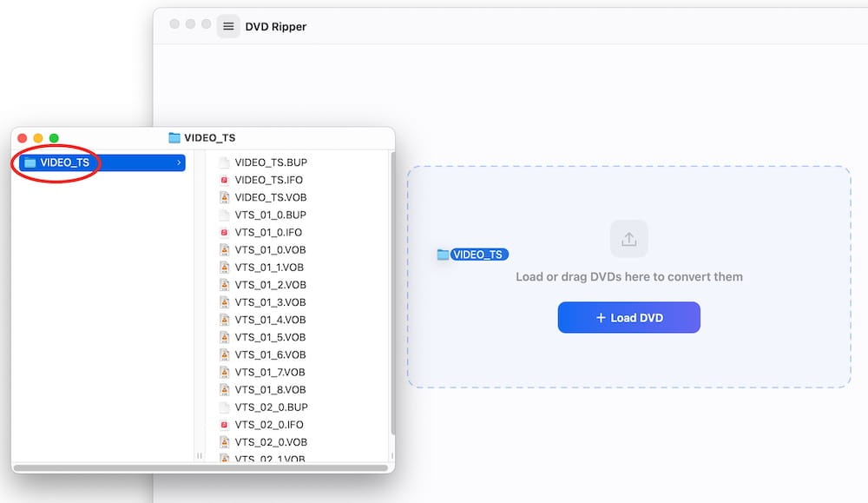The height and width of the screenshot is (503, 868).
Task: Click the blank icon next to VIDEO_TS.BUP
Action: [224, 162]
